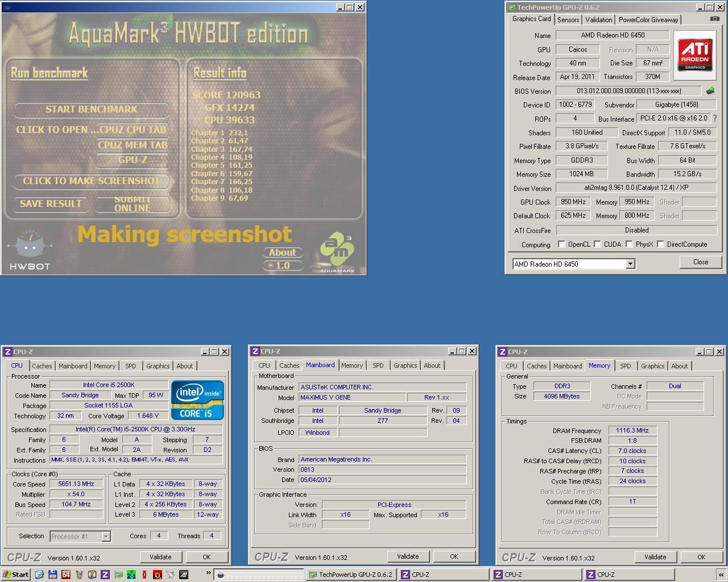728x582 pixels.
Task: Click CPUZ MEM TAB button in AquaMark
Action: (133, 145)
